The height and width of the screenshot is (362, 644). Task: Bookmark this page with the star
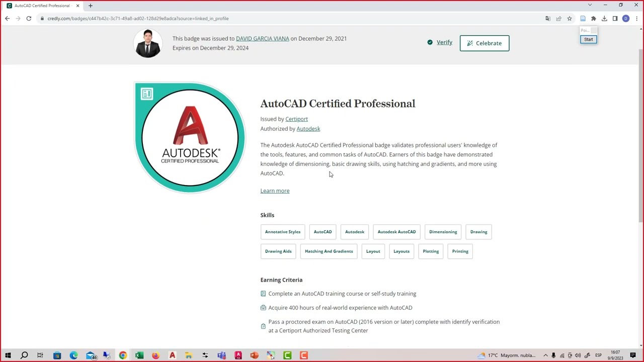click(x=570, y=19)
